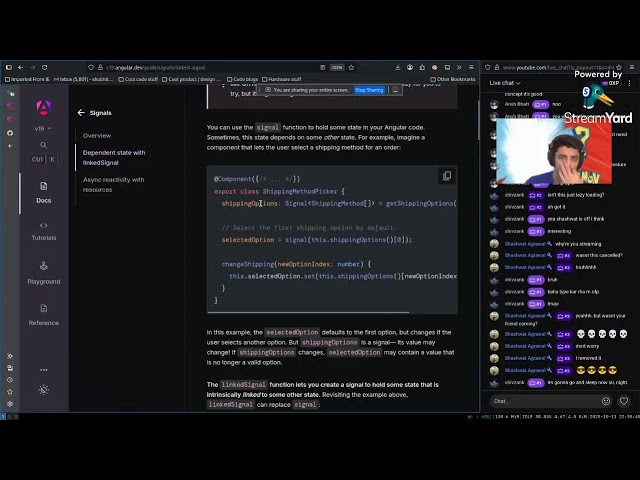The image size is (640, 480).
Task: Open reader view icon in address bar
Action: [x=322, y=67]
